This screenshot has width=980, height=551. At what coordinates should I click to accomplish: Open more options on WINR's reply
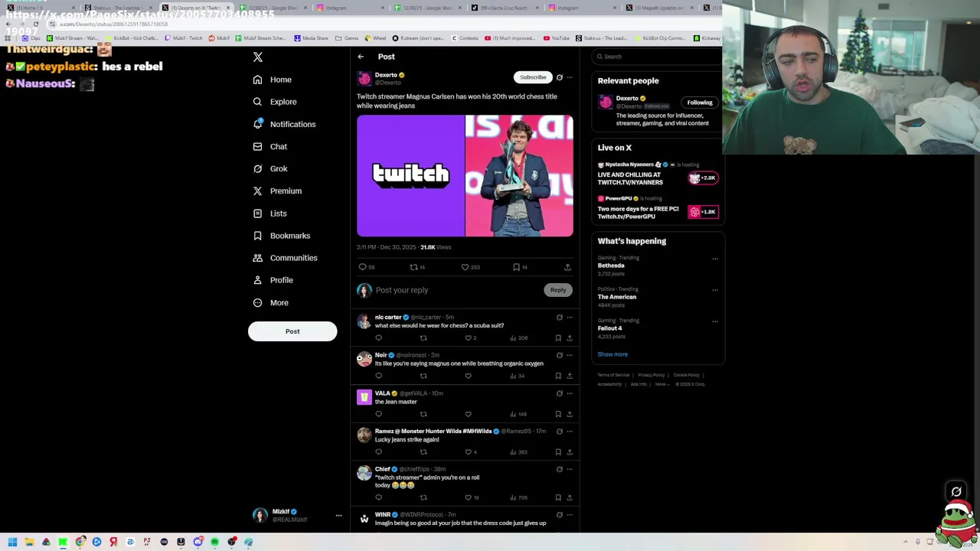(x=570, y=515)
